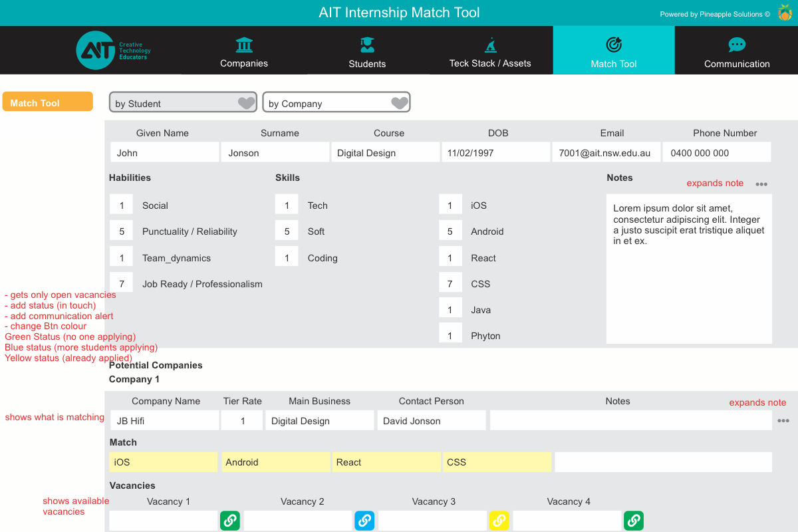Select the by Company match option
This screenshot has height=532, width=798.
[326, 103]
